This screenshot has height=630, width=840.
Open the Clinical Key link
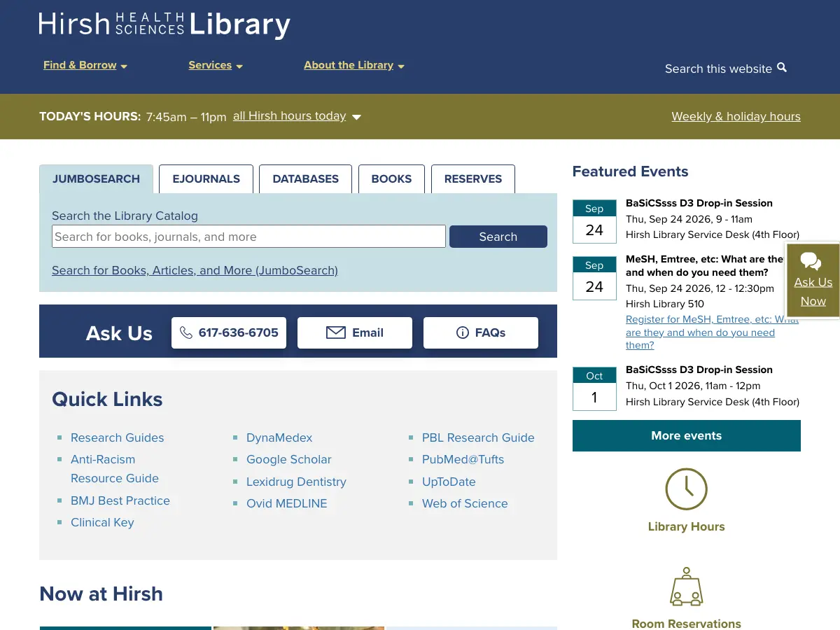point(102,522)
